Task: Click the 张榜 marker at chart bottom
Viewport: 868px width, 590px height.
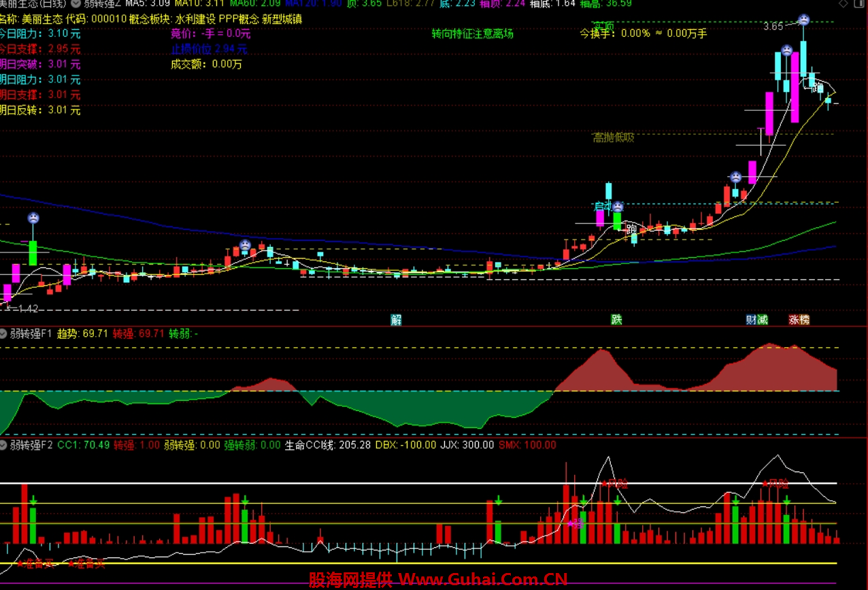Action: [799, 320]
